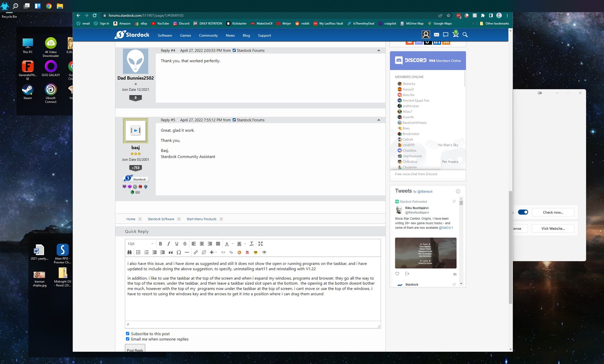The width and height of the screenshot is (604, 364).
Task: Click the browser address bar
Action: click(x=270, y=15)
